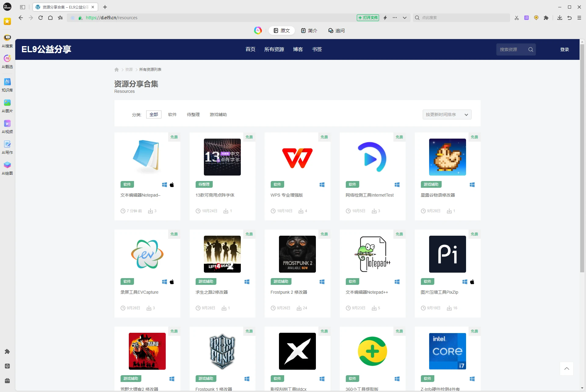Click the Frostpunk 2 thumbnail

(x=297, y=254)
